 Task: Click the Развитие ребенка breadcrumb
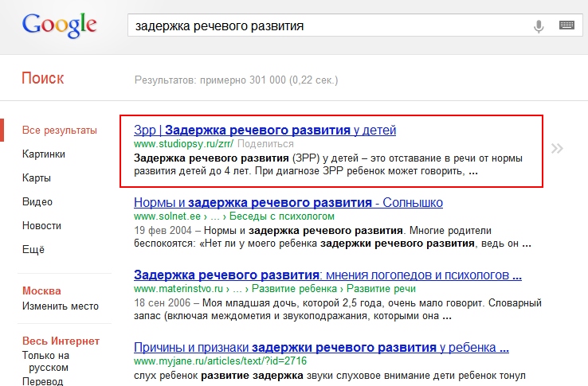pyautogui.click(x=294, y=289)
